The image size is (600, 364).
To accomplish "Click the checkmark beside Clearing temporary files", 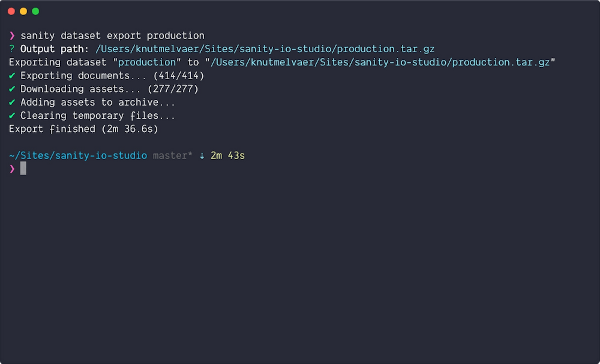I will [x=12, y=116].
